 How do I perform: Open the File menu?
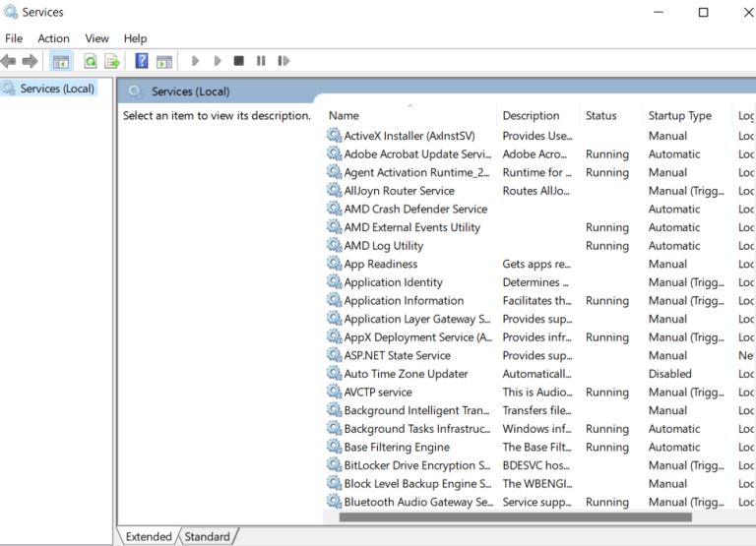tap(14, 38)
